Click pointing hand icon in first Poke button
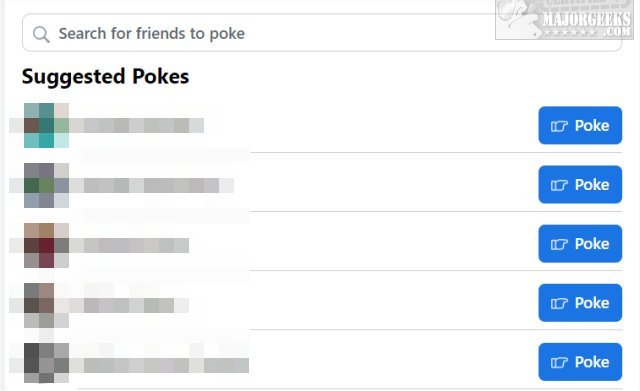 (x=559, y=126)
